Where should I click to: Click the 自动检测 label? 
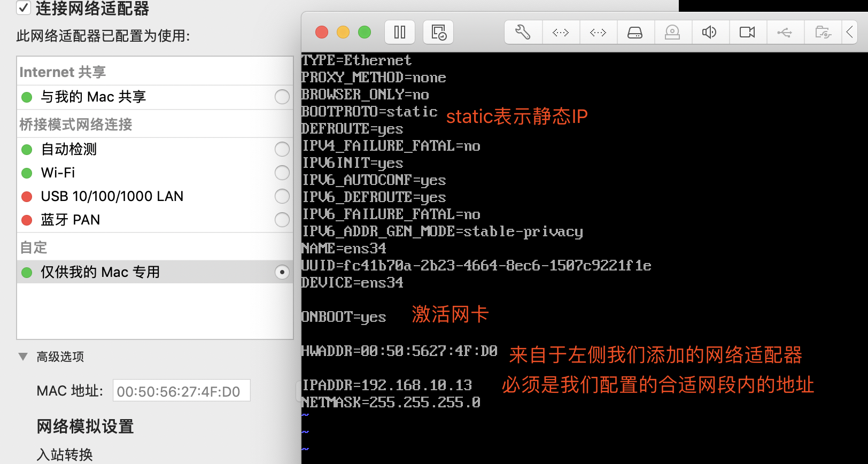[x=68, y=149]
